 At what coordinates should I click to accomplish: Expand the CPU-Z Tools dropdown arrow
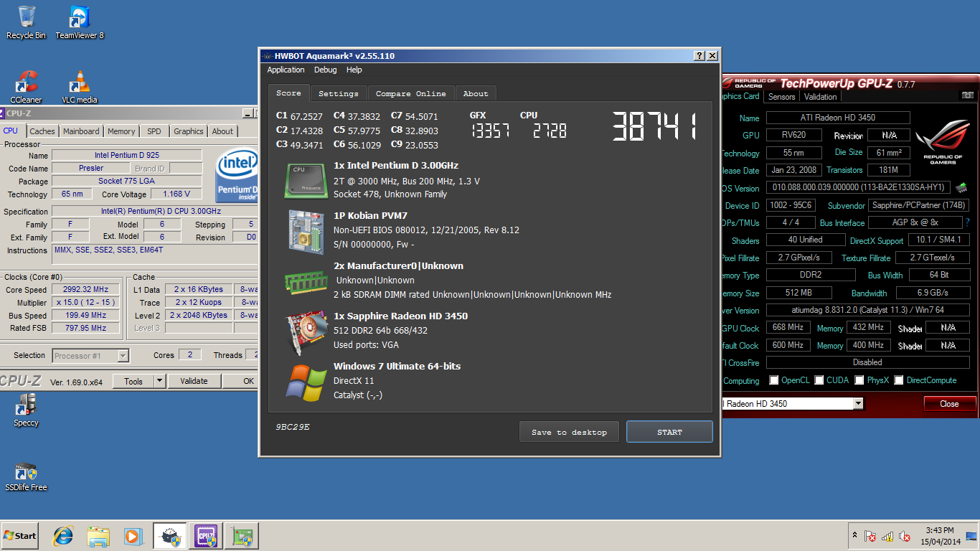pyautogui.click(x=160, y=382)
